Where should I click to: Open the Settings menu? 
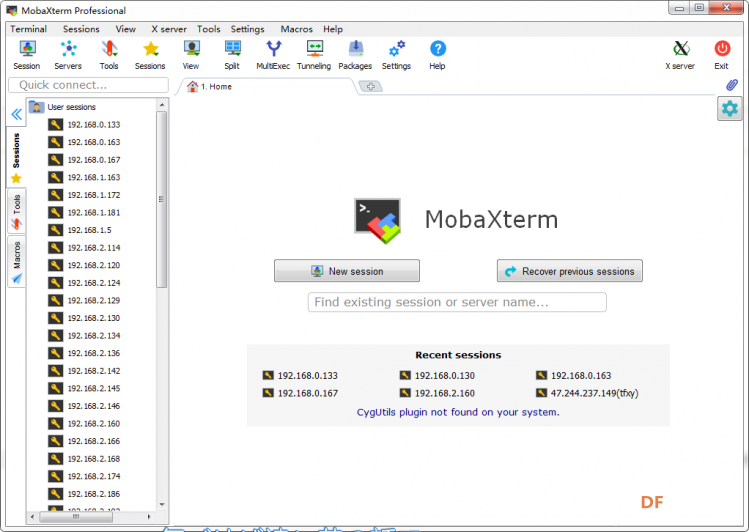point(247,29)
